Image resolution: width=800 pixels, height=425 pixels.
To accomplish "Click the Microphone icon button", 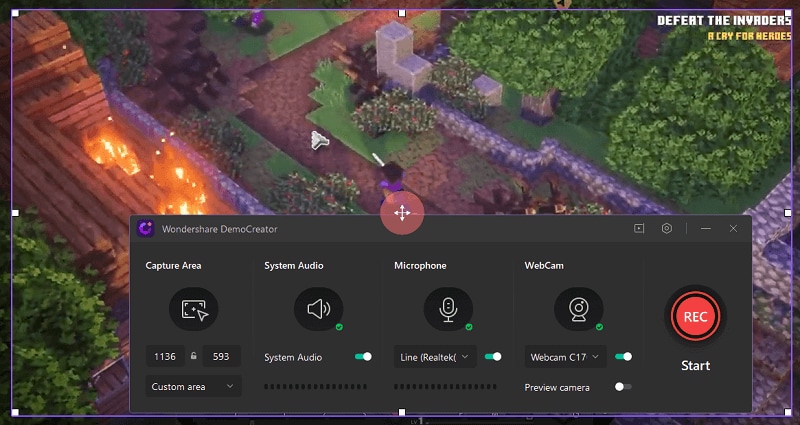I will [448, 309].
